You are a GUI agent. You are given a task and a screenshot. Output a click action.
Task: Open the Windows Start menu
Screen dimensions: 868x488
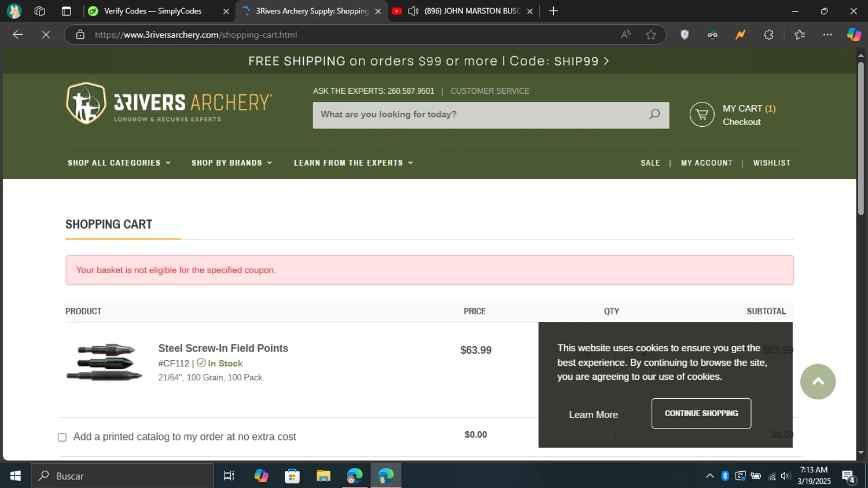click(16, 476)
